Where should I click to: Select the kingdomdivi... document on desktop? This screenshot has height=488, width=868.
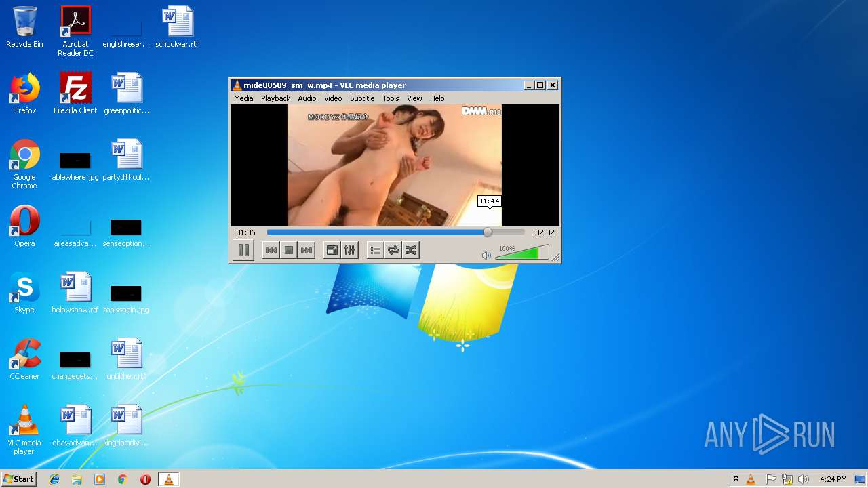[126, 426]
